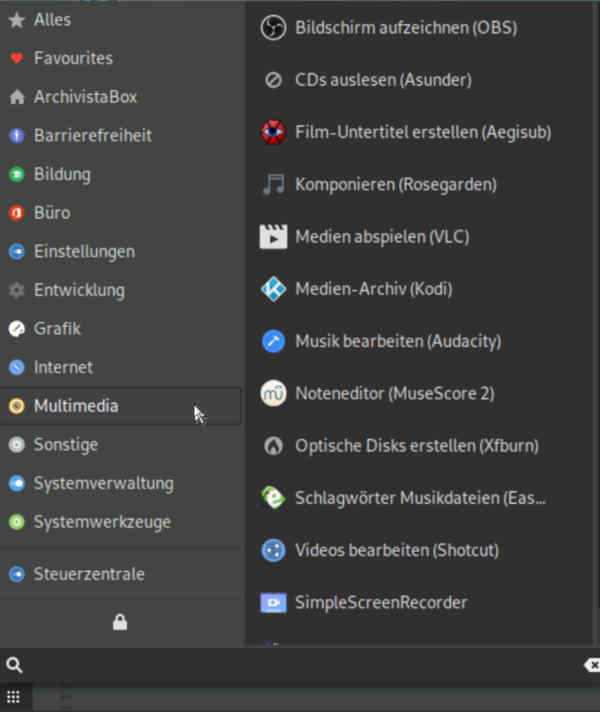This screenshot has height=712, width=600.
Task: Open Audacity music editor icon
Action: click(273, 341)
